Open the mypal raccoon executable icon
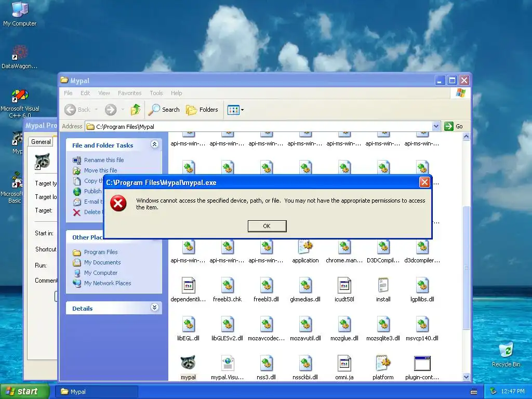This screenshot has height=399, width=532. (188, 363)
